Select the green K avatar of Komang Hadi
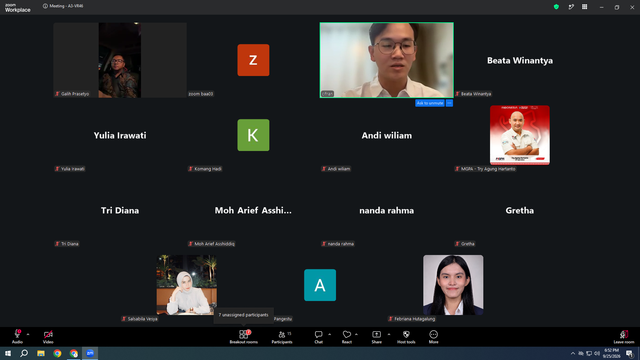 coord(253,135)
